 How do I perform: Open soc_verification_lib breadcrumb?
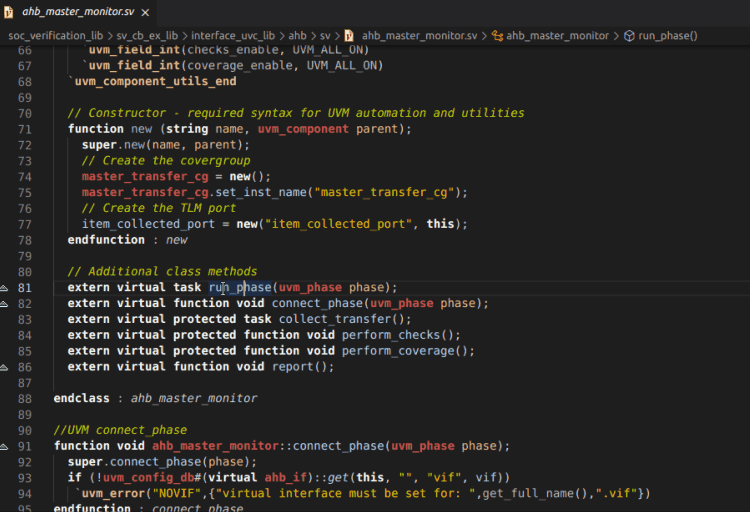tap(55, 36)
